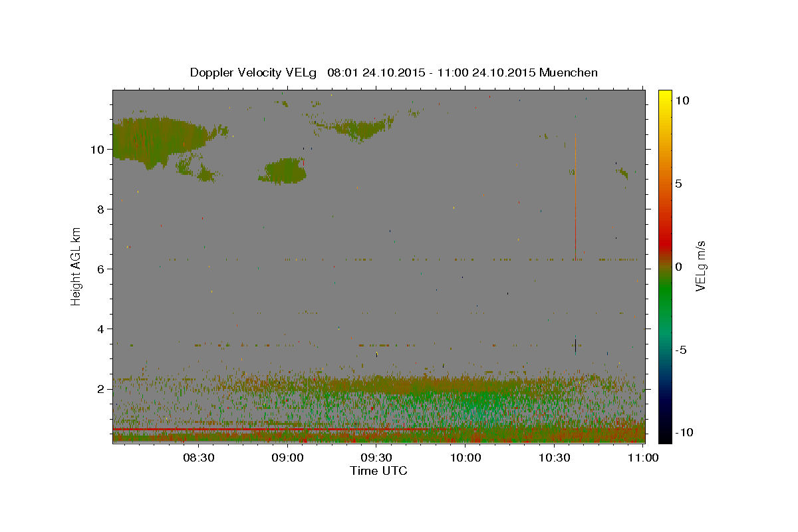The image size is (798, 532).
Task: Pick the yellow top of the colorbar
Action: [665, 94]
